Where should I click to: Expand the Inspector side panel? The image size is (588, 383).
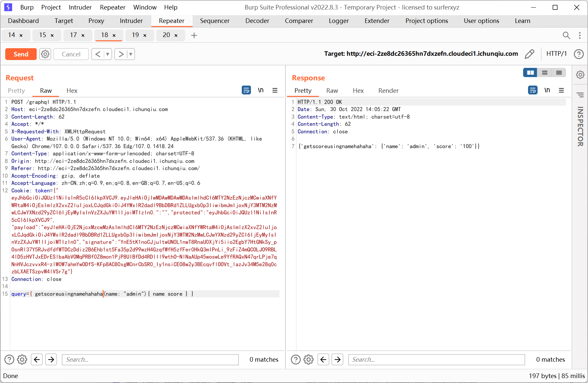(580, 126)
